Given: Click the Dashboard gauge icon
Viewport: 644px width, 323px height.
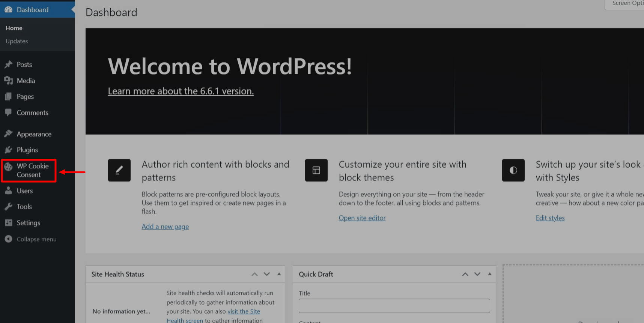Looking at the screenshot, I should [8, 10].
